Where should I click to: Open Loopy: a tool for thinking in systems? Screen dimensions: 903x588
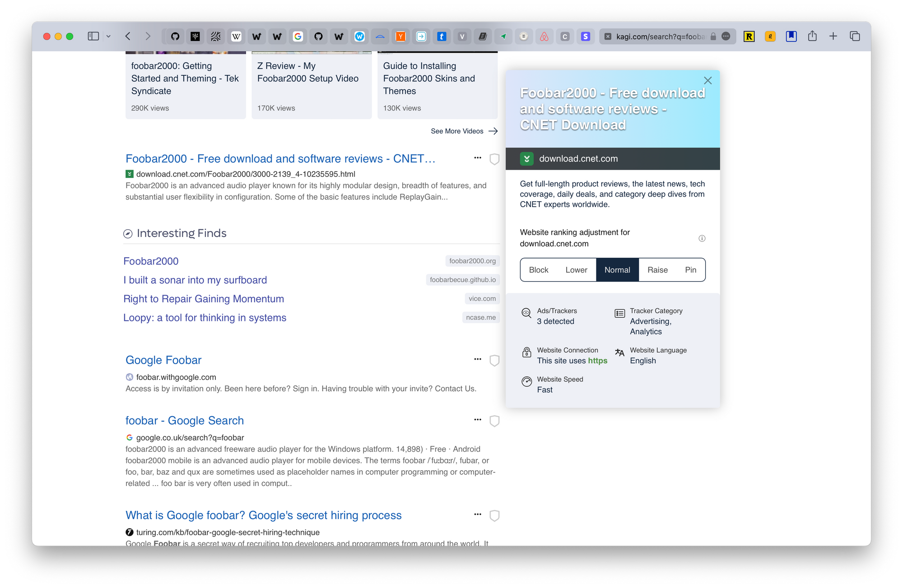[x=205, y=318]
